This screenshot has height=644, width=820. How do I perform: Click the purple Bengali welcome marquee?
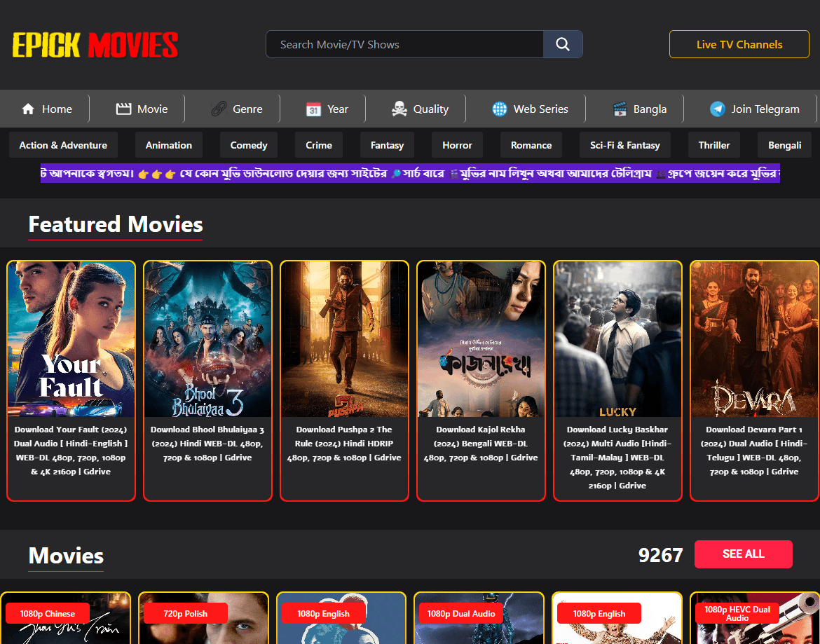pos(410,173)
